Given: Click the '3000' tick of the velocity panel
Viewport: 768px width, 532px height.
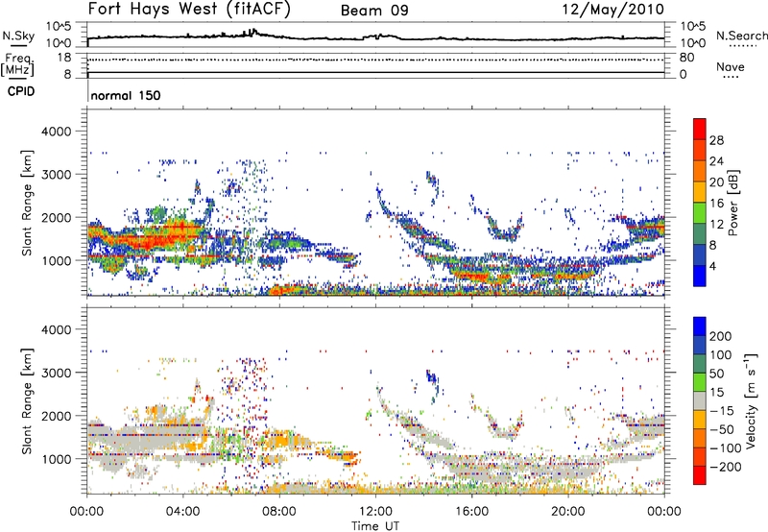Looking at the screenshot, I should point(57,373).
